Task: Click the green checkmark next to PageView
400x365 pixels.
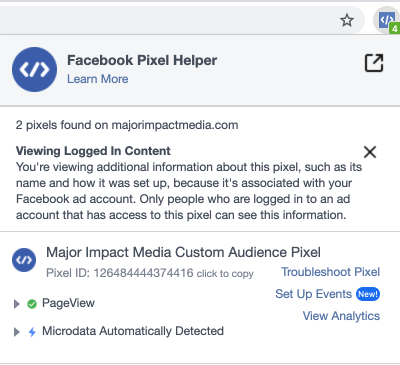Action: [x=32, y=304]
